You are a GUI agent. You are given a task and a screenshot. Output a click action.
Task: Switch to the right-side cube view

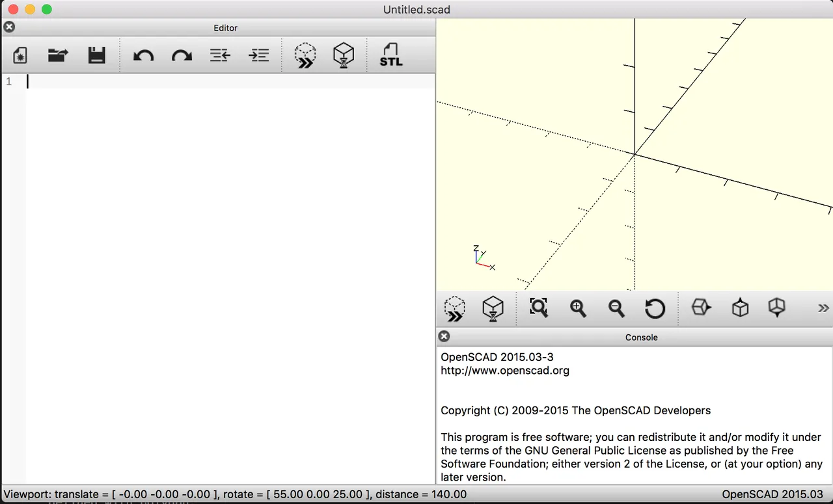701,307
